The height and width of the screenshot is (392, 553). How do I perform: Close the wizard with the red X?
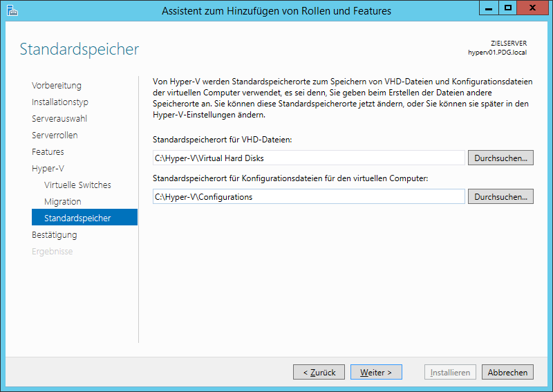pos(534,8)
